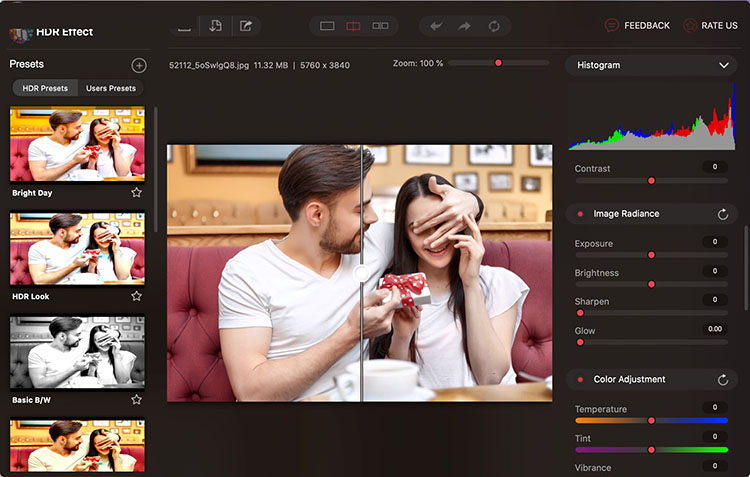Click the Zoom: 100 % label
Image resolution: width=750 pixels, height=477 pixels.
[418, 63]
